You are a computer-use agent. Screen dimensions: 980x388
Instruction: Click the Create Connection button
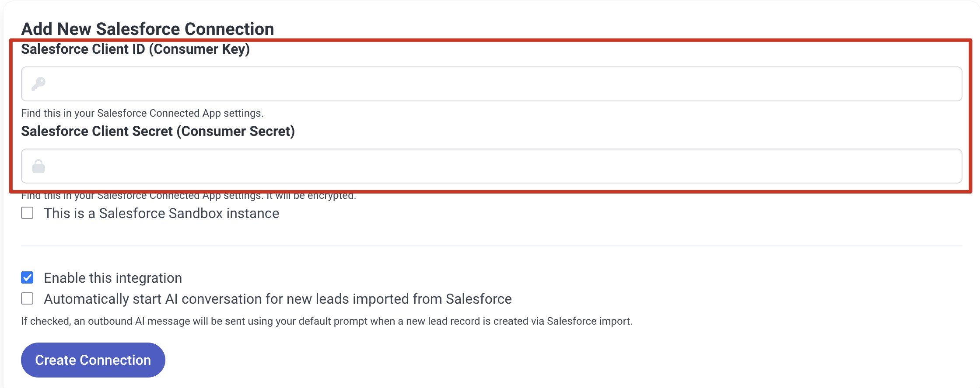coord(93,360)
